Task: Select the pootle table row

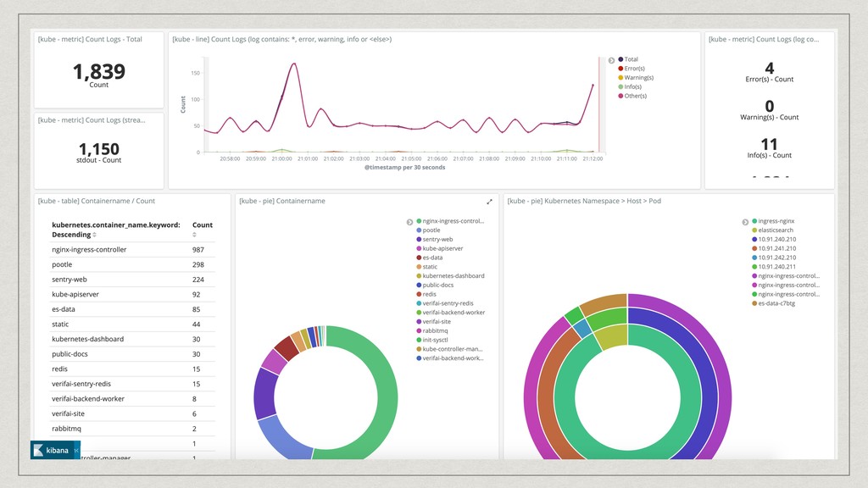Action: click(132, 264)
